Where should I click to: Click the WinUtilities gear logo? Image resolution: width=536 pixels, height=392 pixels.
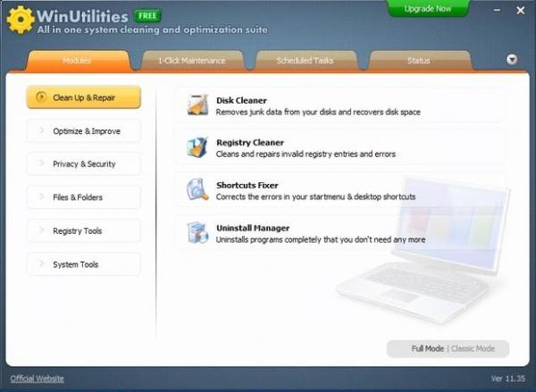[x=21, y=20]
